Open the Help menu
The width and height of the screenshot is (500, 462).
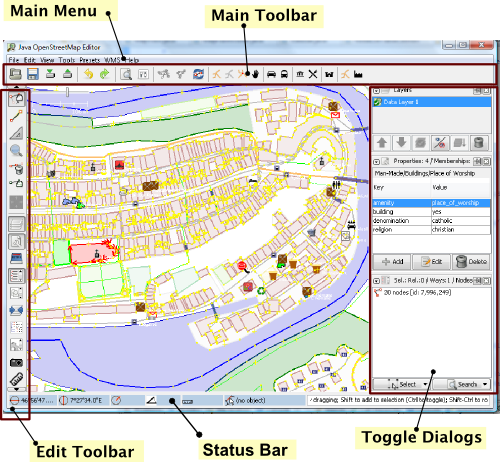pos(132,60)
